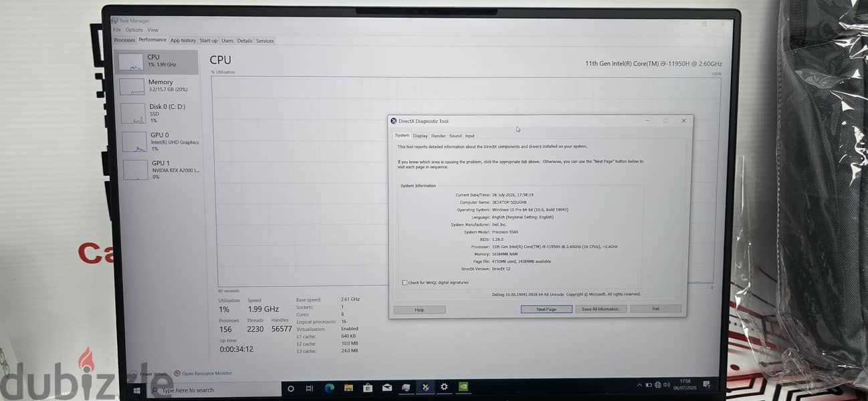Click the DirectX Diagnostic Tool title icon

(394, 121)
